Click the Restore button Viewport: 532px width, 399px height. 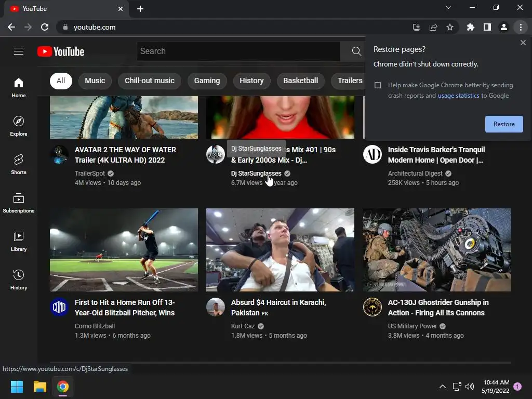pyautogui.click(x=504, y=124)
